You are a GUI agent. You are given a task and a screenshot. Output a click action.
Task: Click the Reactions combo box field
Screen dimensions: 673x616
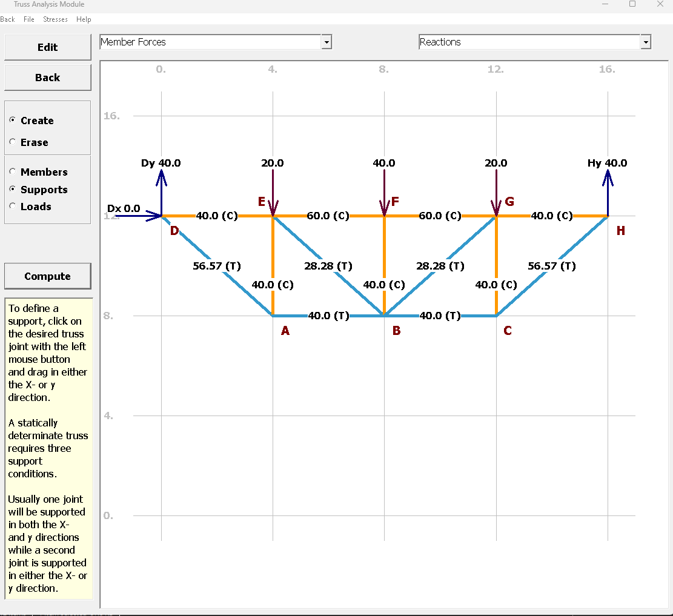(529, 42)
